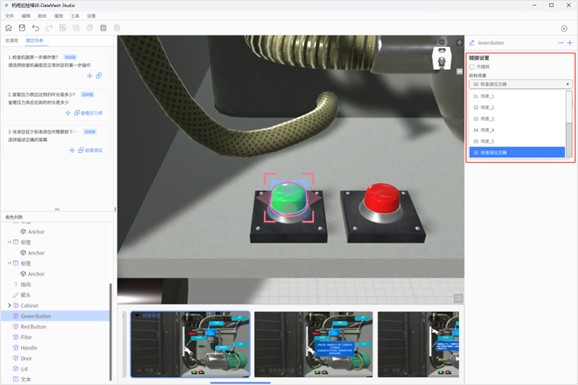Click the minus icon in Green Button panel header
Image resolution: width=578 pixels, height=385 pixels.
(x=561, y=43)
